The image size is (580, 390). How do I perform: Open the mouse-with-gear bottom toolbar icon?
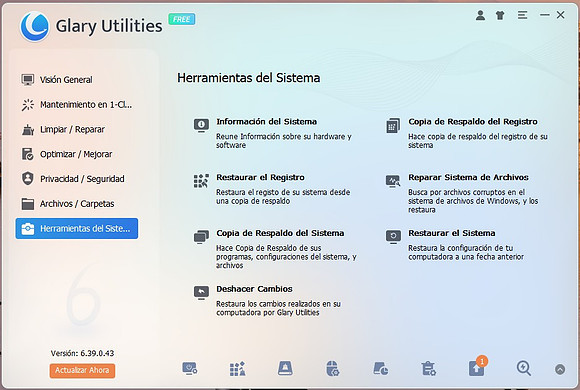333,369
